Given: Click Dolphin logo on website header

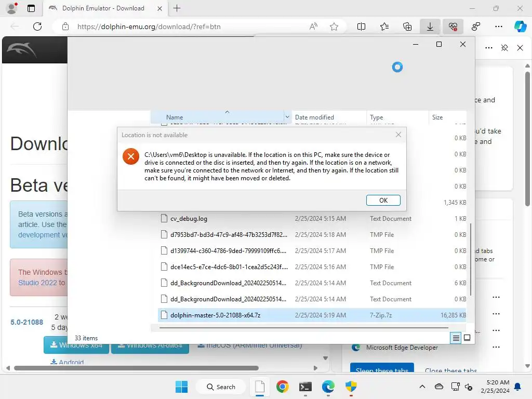Looking at the screenshot, I should (x=22, y=50).
